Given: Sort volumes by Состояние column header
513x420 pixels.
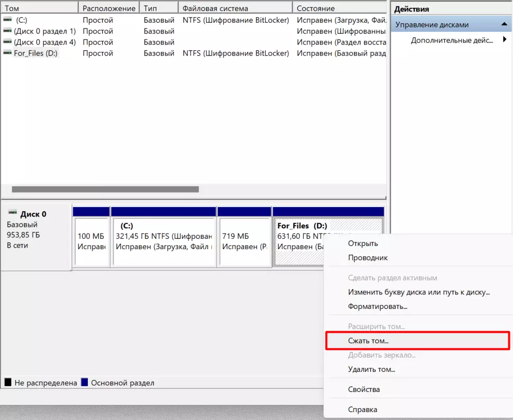Looking at the screenshot, I should 316,8.
